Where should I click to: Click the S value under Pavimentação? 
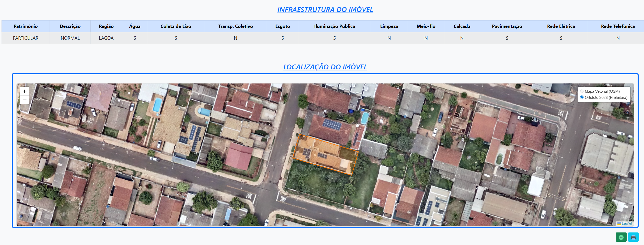pyautogui.click(x=507, y=38)
